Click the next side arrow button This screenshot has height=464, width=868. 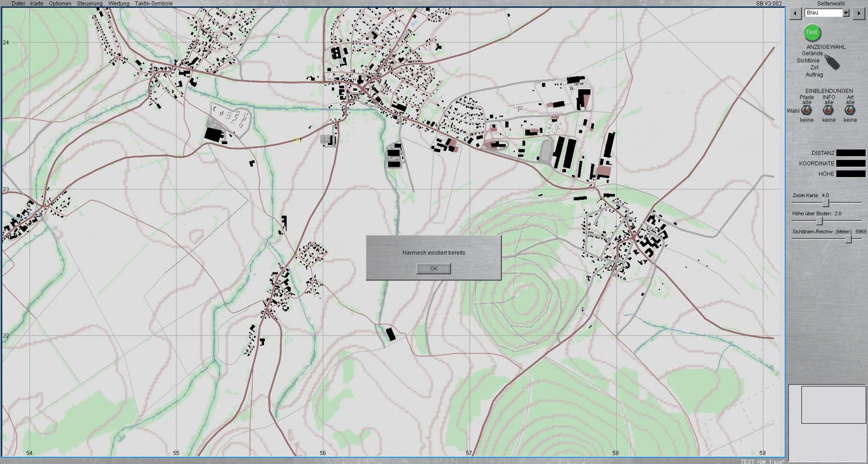tap(858, 13)
